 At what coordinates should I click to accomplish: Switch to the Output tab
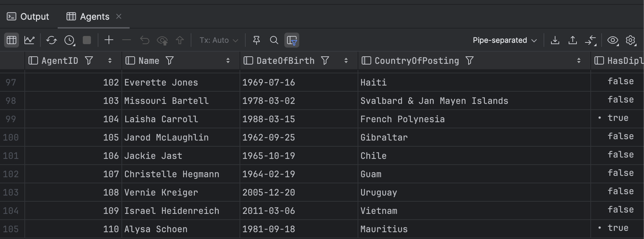pos(28,16)
